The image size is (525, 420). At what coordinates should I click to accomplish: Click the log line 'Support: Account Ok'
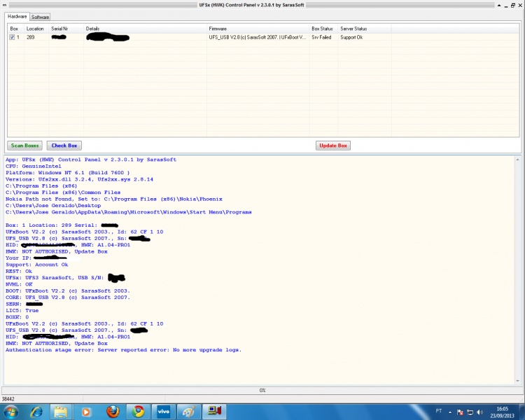(x=37, y=265)
